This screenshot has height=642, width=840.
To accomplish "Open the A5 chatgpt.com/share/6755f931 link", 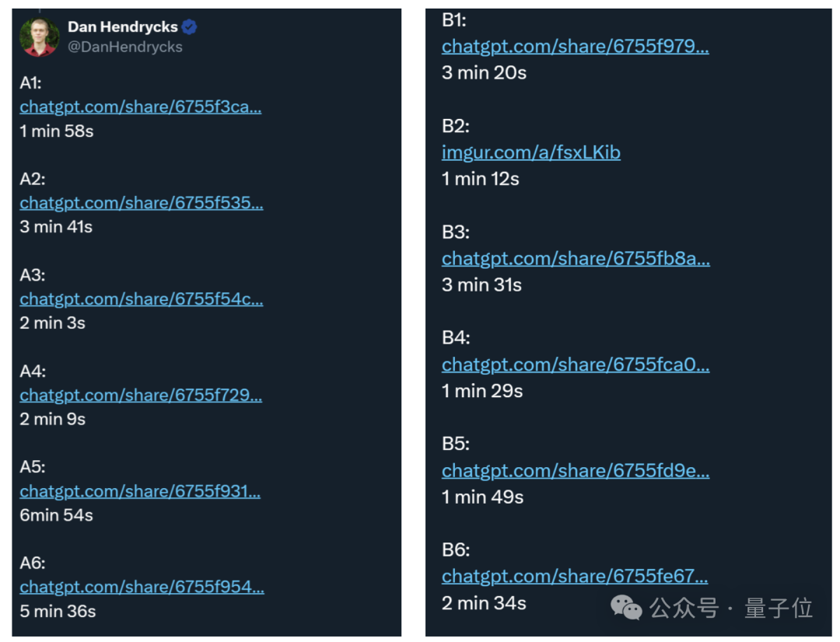I will click(x=140, y=490).
